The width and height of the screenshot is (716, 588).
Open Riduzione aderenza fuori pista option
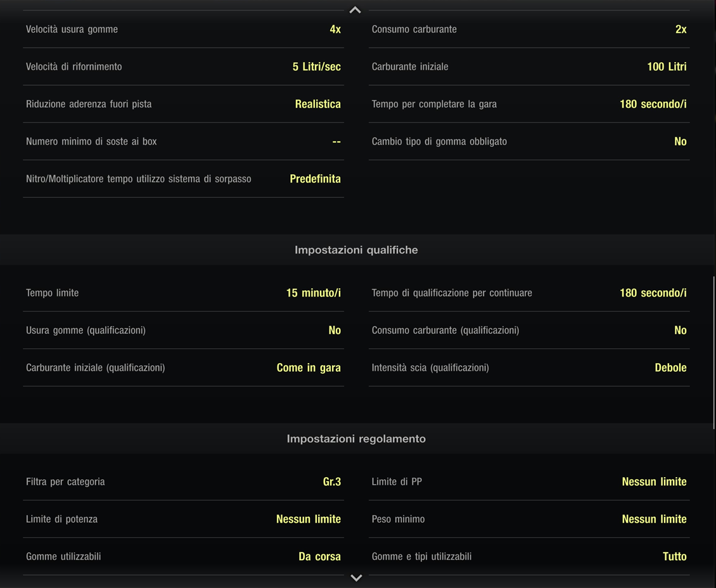pyautogui.click(x=183, y=104)
